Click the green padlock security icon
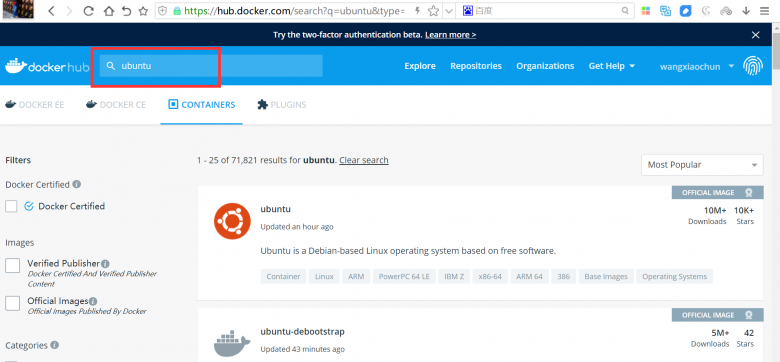This screenshot has width=780, height=362. pos(176,10)
